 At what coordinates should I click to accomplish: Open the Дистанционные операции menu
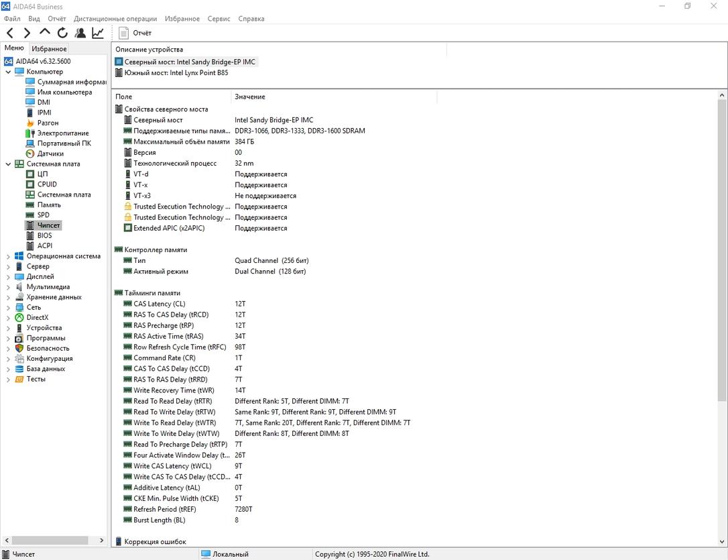(x=115, y=19)
